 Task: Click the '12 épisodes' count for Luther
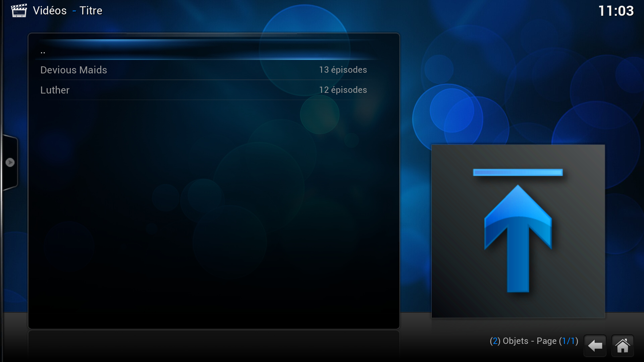[343, 90]
